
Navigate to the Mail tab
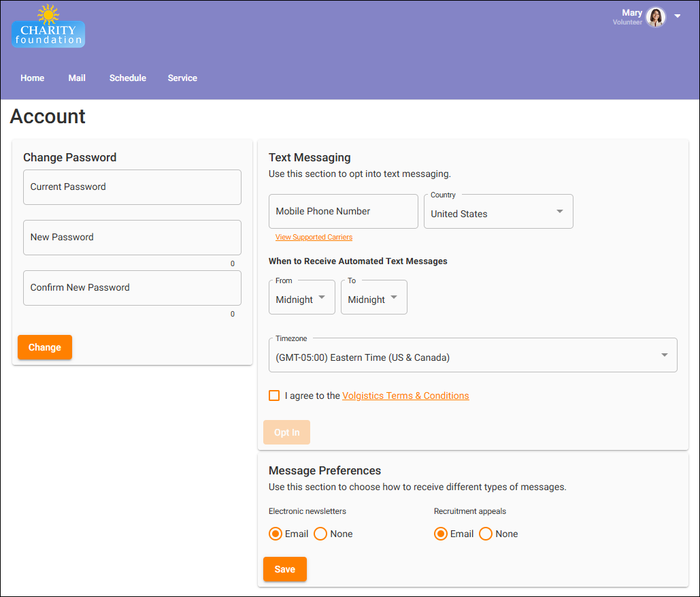point(76,78)
